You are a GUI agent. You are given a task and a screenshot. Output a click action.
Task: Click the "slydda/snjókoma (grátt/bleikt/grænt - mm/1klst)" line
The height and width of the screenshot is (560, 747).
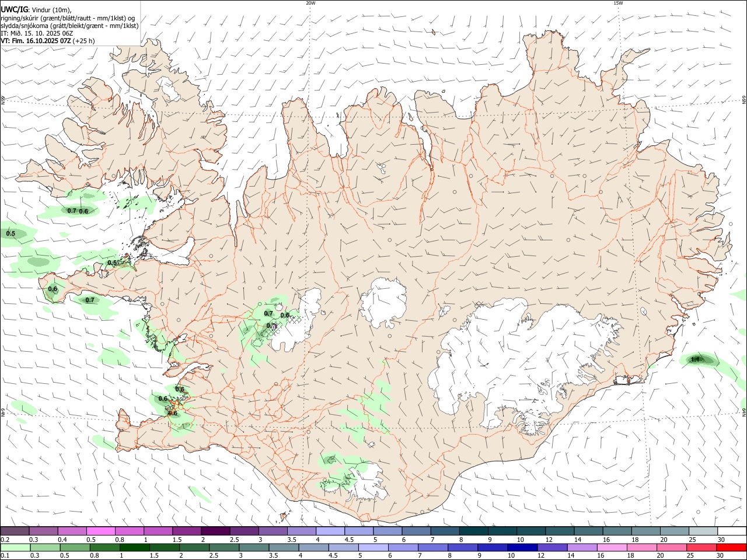coord(69,26)
